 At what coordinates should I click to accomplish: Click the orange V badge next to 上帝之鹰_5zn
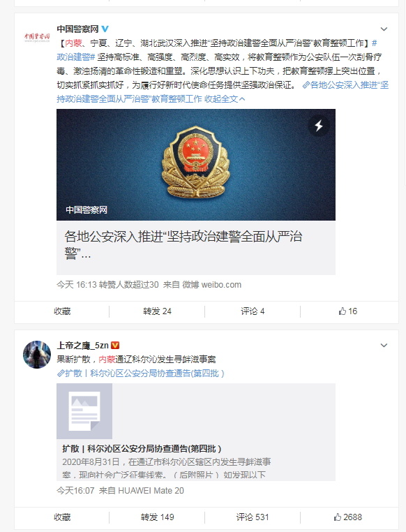tap(115, 346)
